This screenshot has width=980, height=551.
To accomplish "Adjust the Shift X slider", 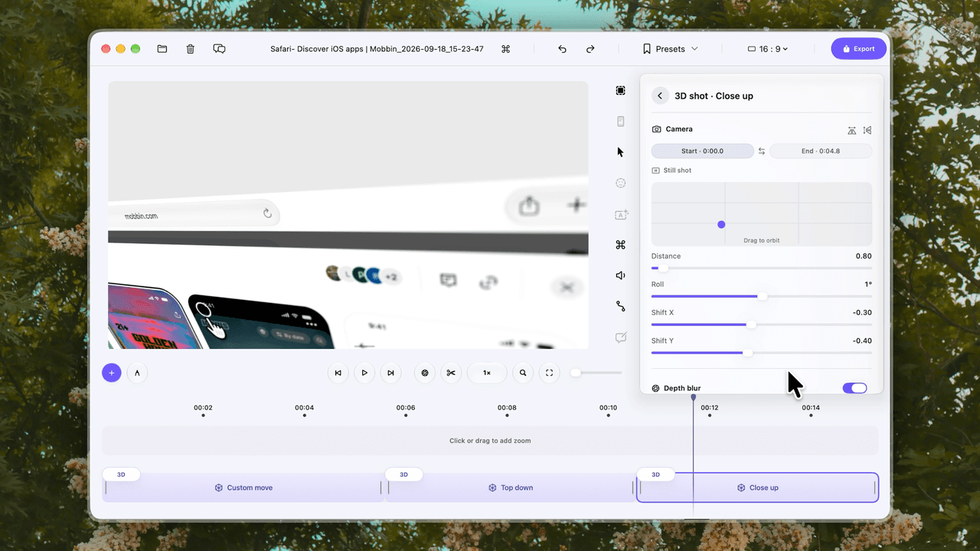I will pyautogui.click(x=761, y=324).
